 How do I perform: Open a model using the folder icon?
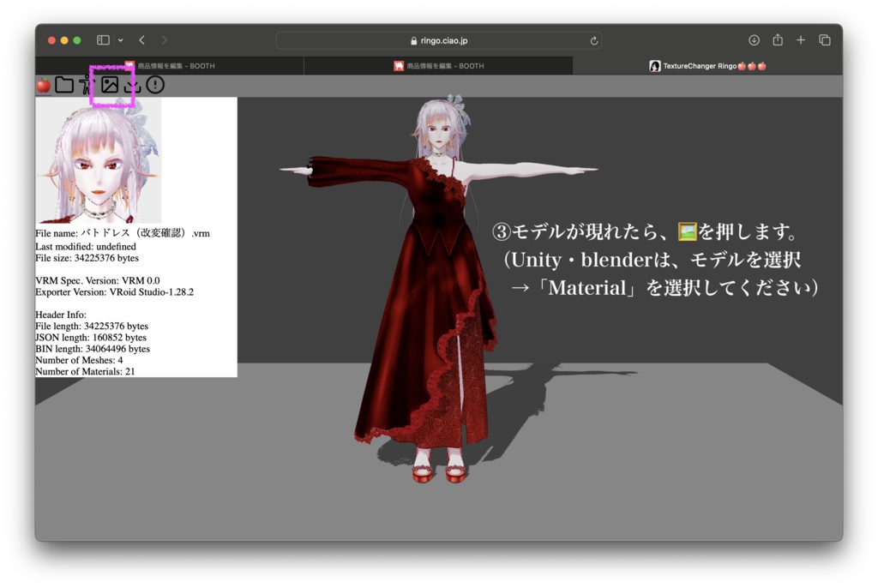[x=64, y=85]
